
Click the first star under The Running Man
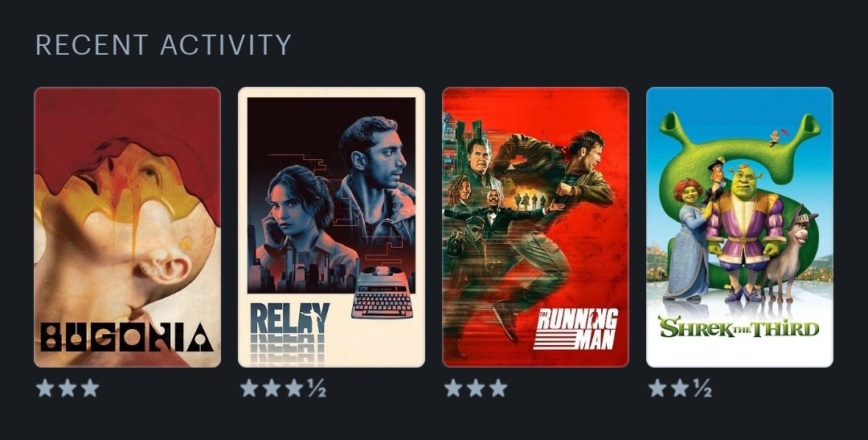(x=453, y=388)
